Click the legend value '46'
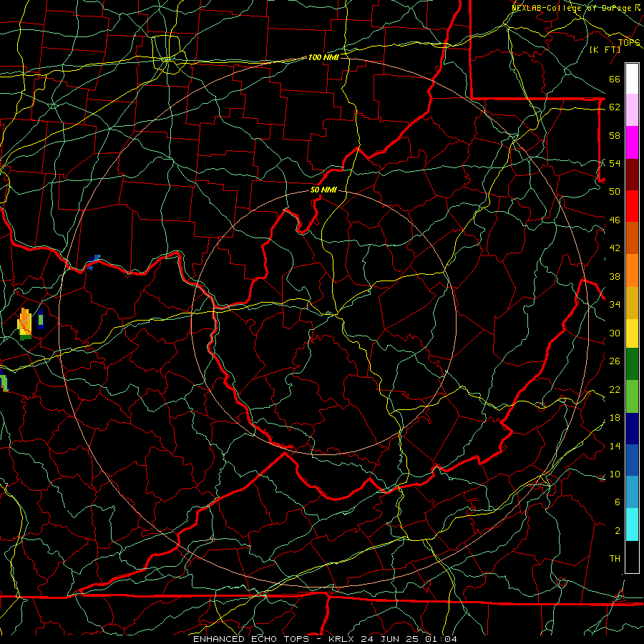The image size is (644, 644). (615, 220)
